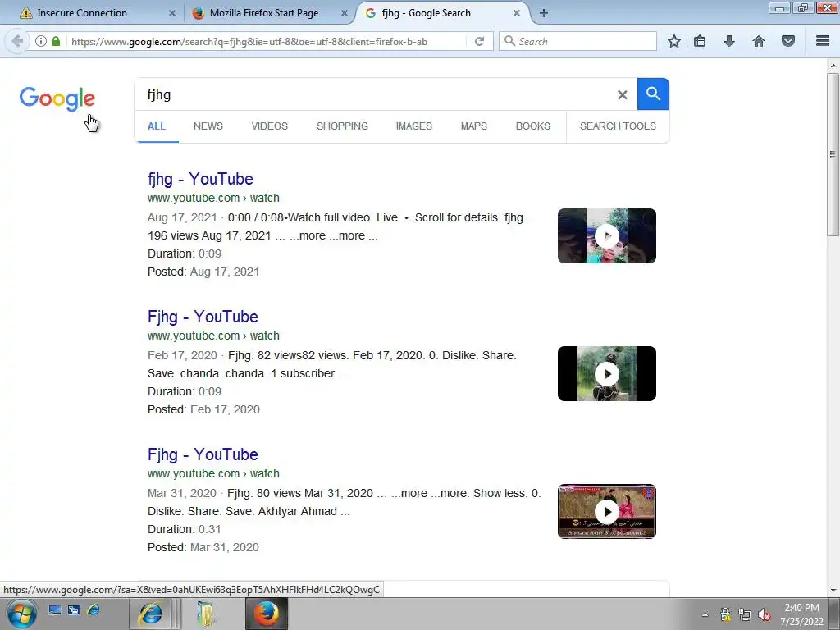Image resolution: width=840 pixels, height=630 pixels.
Task: Switch to VIDEOS results
Action: point(269,126)
